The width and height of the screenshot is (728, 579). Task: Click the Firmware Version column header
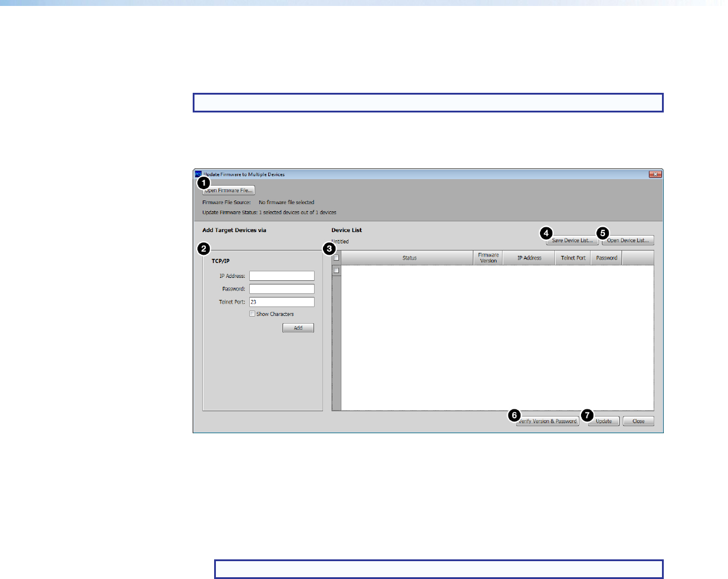coord(488,258)
